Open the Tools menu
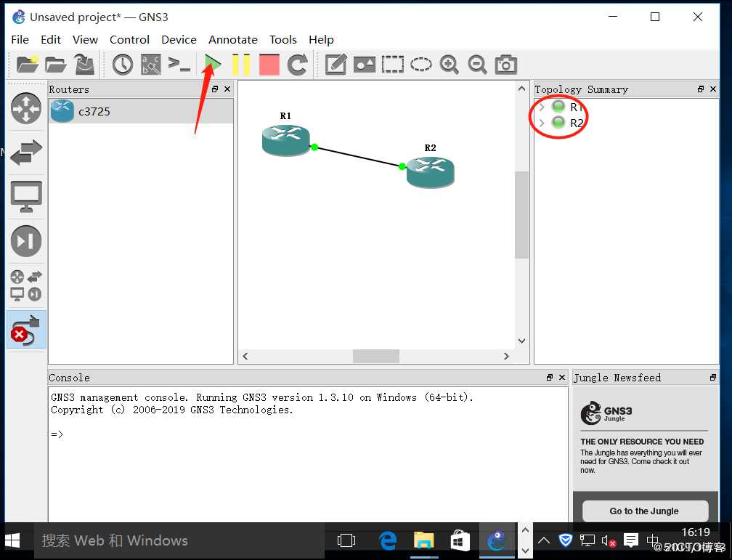Image resolution: width=732 pixels, height=560 pixels. tap(283, 40)
